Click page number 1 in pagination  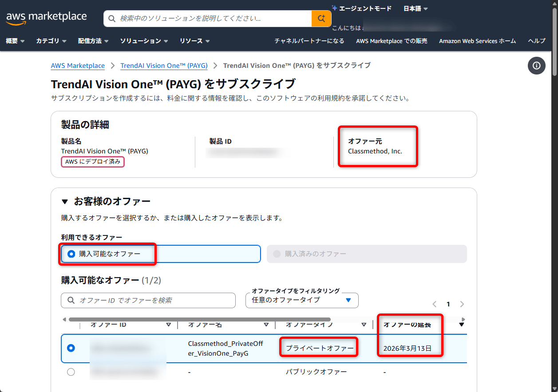click(x=448, y=304)
